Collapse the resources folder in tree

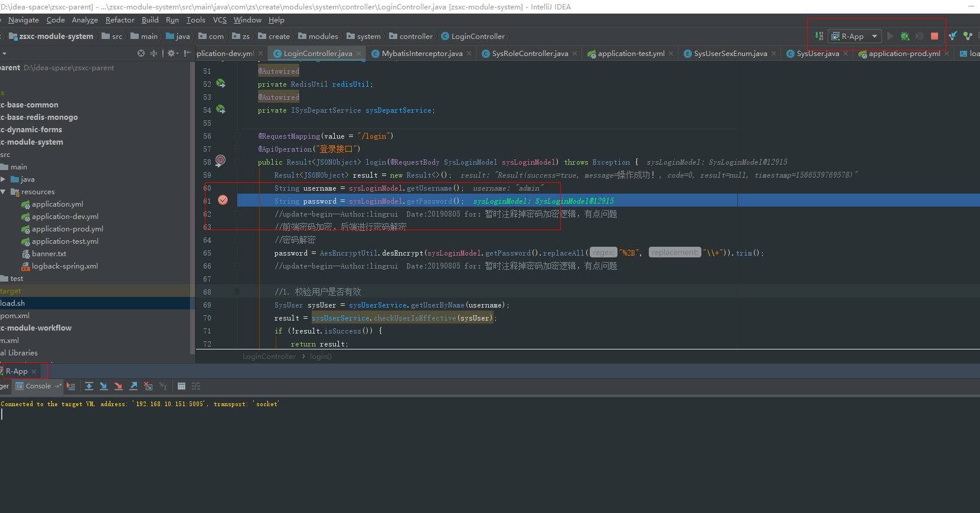point(4,192)
